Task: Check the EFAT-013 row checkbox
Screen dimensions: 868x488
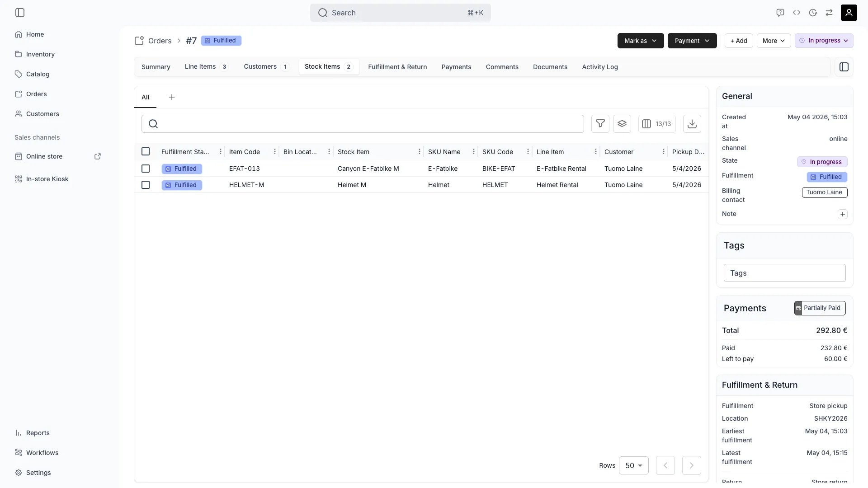Action: point(146,169)
